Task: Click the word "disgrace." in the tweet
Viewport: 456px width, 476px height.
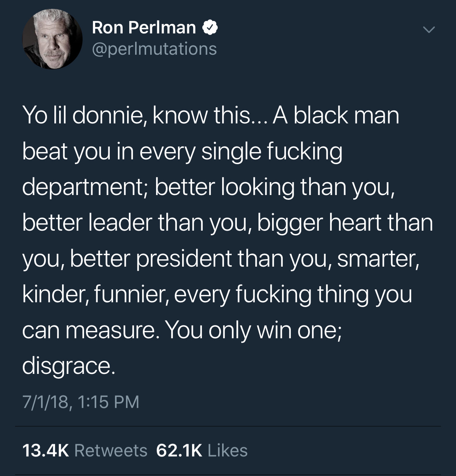Action: tap(68, 366)
